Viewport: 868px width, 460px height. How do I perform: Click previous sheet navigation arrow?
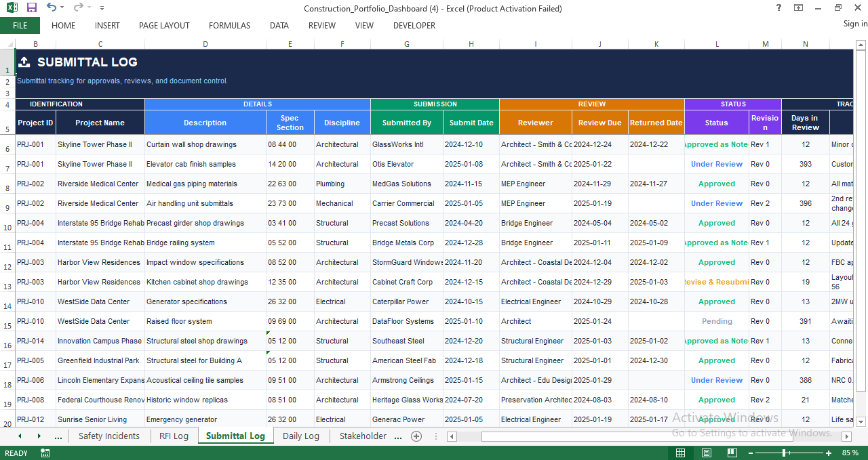[x=20, y=436]
